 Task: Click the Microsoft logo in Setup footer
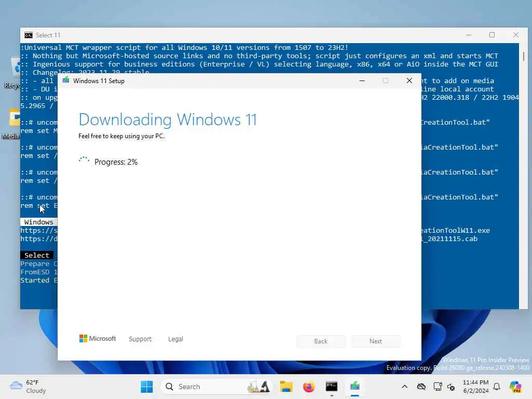pyautogui.click(x=97, y=339)
